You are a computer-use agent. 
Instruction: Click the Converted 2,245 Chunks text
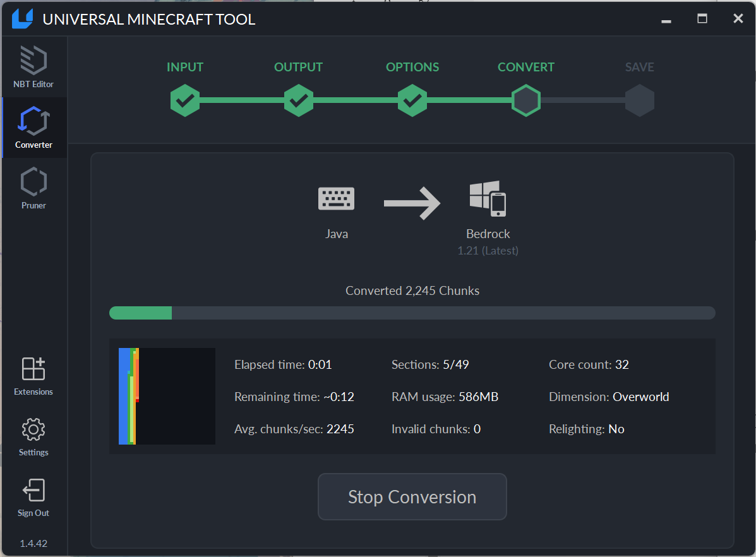[412, 290]
